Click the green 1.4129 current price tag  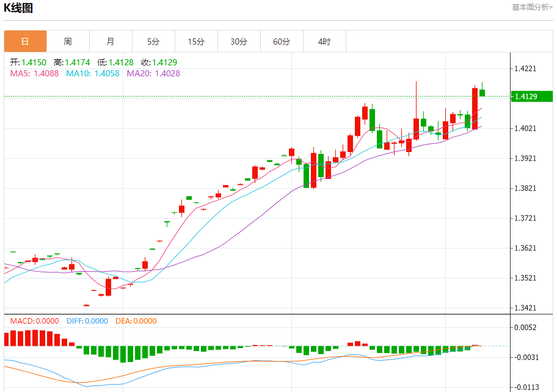[532, 96]
